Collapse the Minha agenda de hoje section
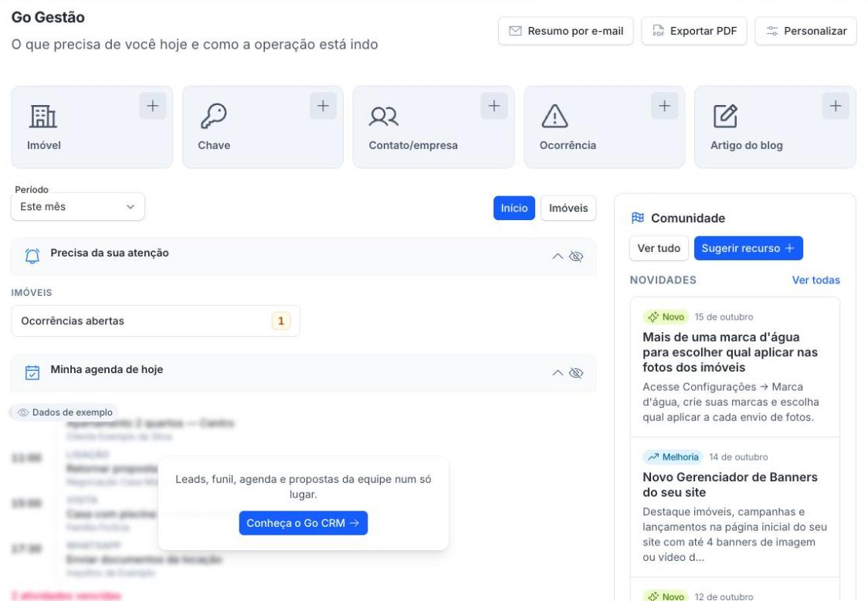868x601 pixels. pos(558,373)
